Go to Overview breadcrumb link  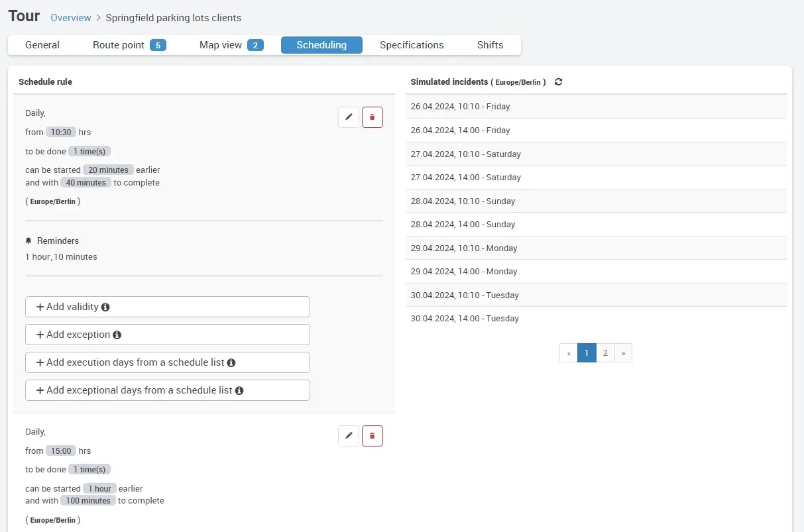[71, 18]
